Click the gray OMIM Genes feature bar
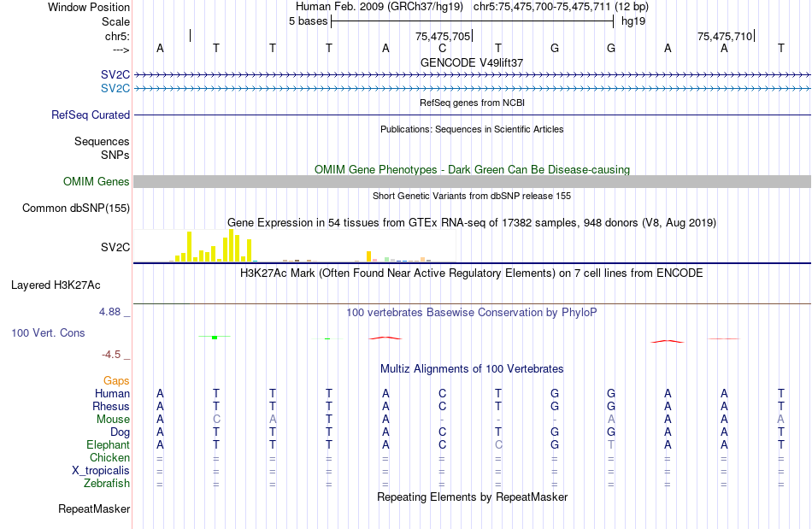Image resolution: width=812 pixels, height=529 pixels. click(x=472, y=181)
